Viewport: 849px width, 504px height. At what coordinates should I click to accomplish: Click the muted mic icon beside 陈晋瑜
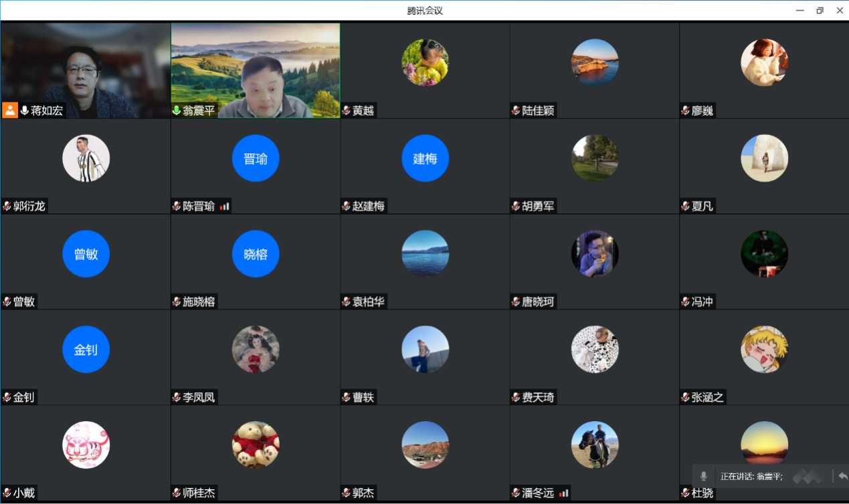177,206
